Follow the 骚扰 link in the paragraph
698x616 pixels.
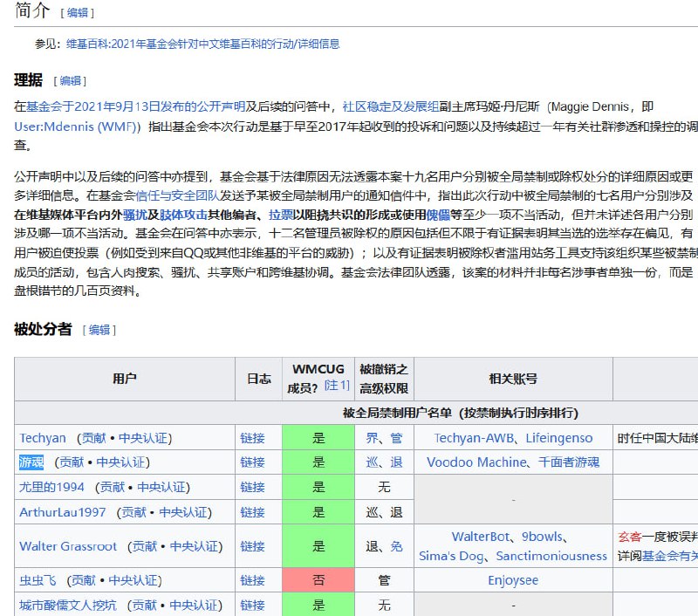[x=135, y=215]
